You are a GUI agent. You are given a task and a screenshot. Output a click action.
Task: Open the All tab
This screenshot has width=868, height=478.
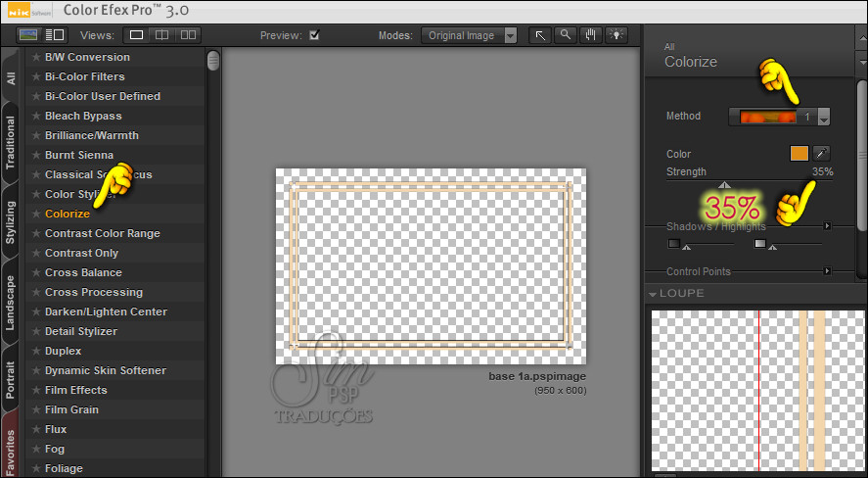click(11, 77)
